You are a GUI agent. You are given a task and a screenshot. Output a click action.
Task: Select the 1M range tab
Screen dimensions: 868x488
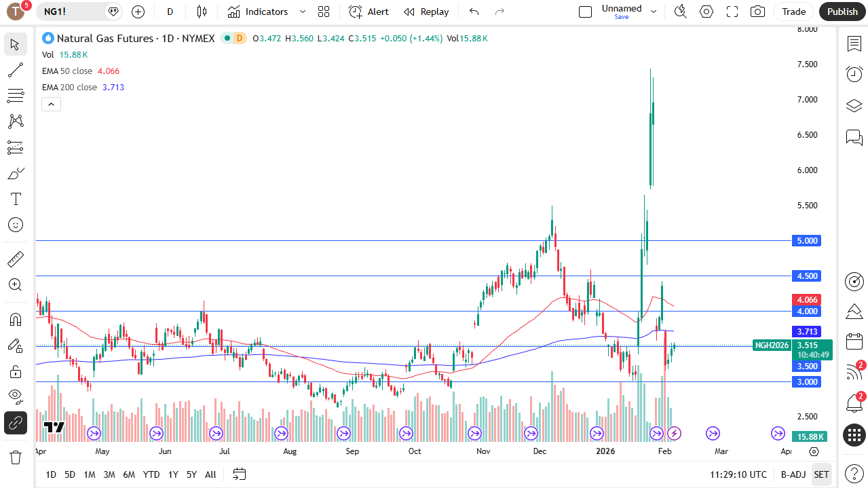click(89, 474)
